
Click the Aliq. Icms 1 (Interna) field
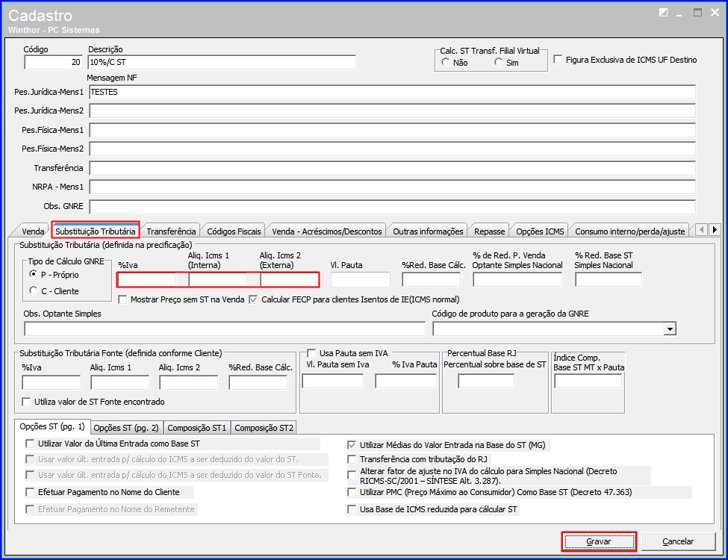click(218, 279)
